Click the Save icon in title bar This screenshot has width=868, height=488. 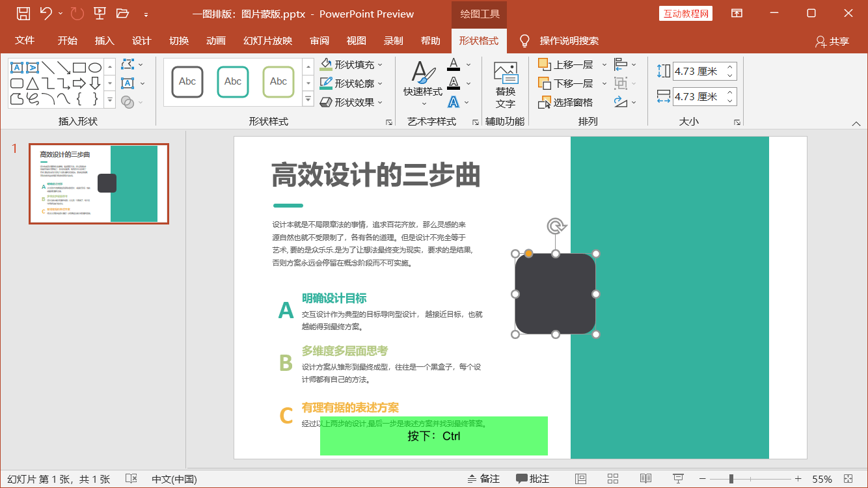point(23,14)
